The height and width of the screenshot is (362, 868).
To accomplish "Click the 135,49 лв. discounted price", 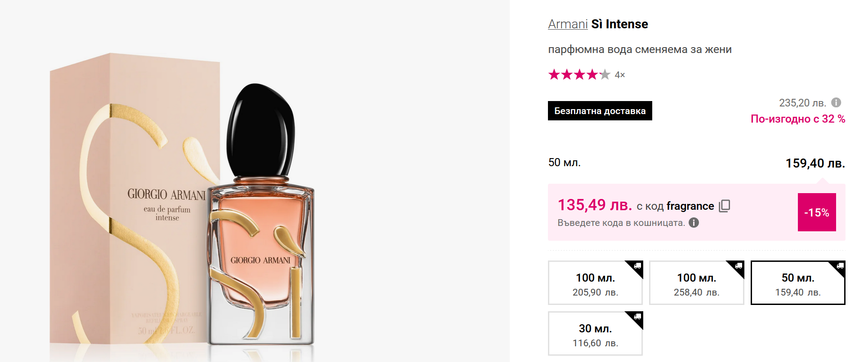I will [595, 205].
